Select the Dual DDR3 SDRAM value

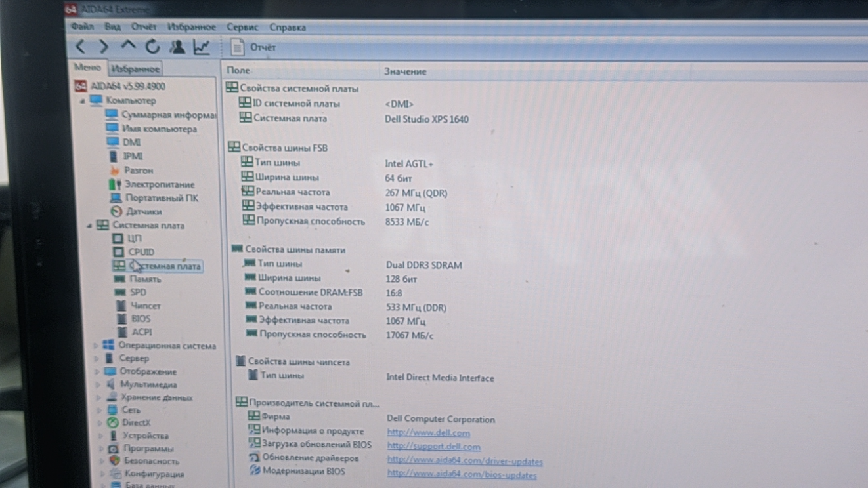coord(424,266)
